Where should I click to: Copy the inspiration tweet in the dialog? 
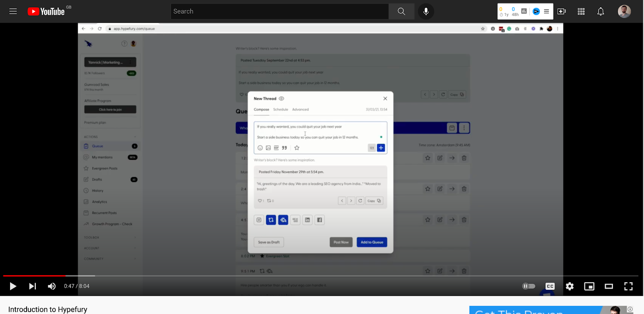tap(374, 200)
